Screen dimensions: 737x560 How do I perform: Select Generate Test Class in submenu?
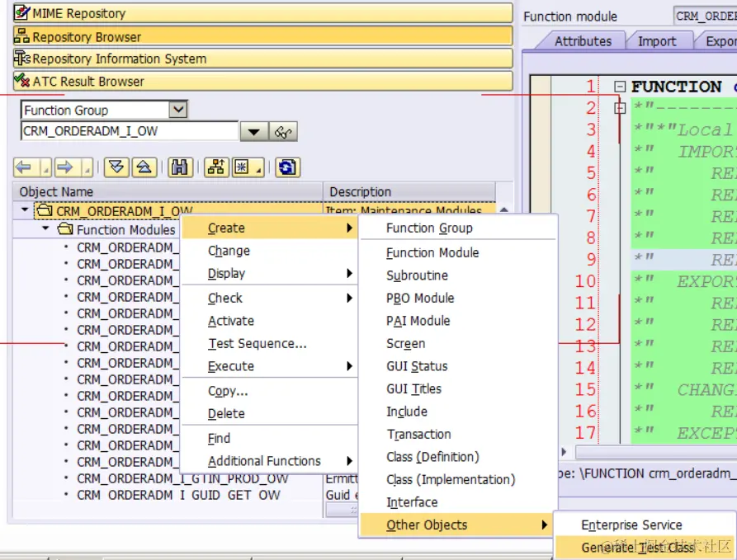point(637,548)
